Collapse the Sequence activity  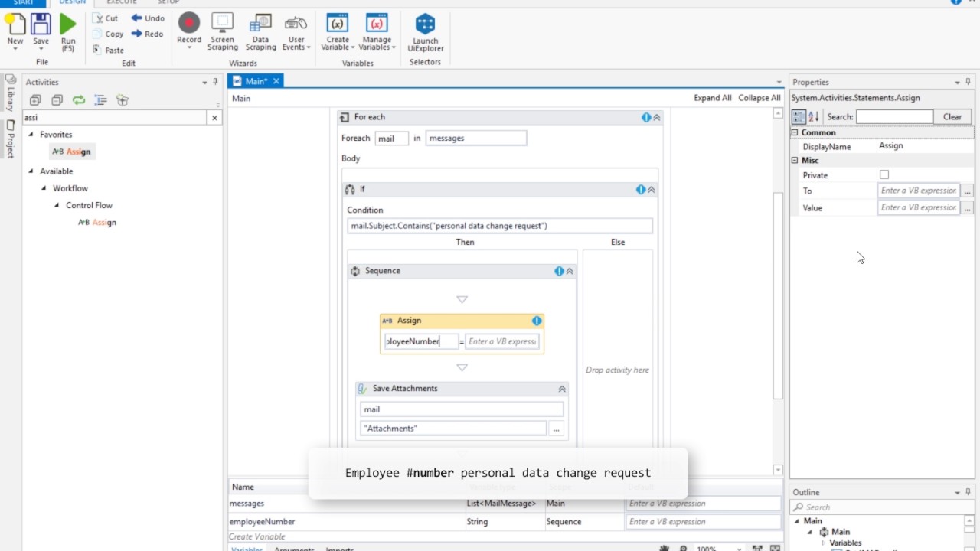pyautogui.click(x=570, y=272)
